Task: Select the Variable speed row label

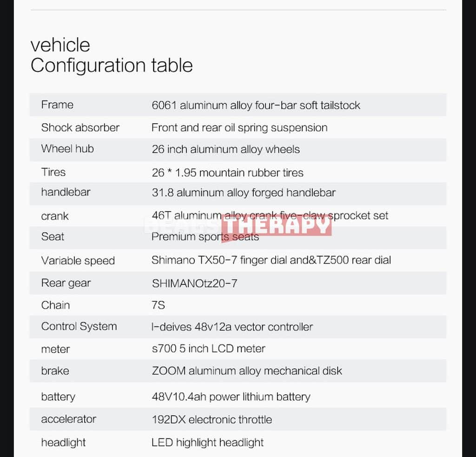Action: coord(78,261)
